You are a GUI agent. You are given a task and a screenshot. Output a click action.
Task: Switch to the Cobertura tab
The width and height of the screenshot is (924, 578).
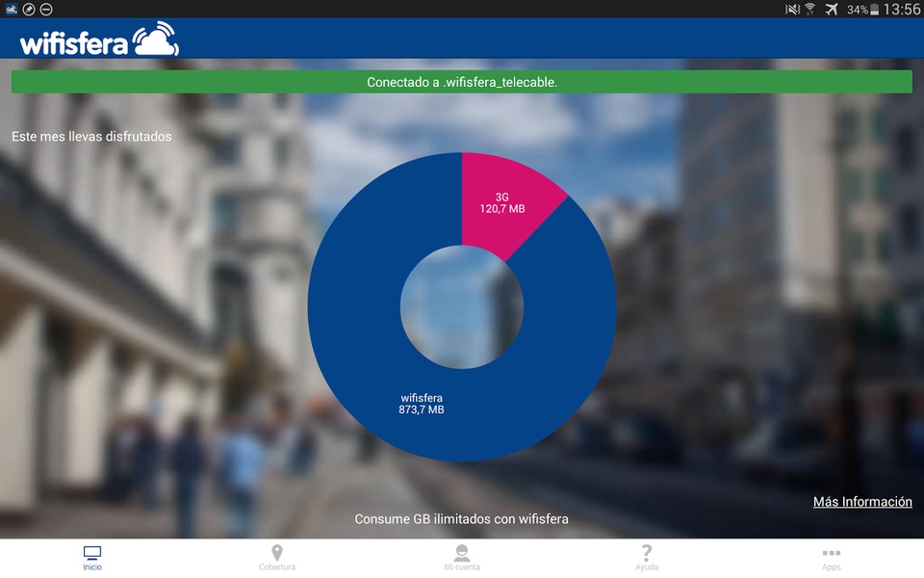277,558
